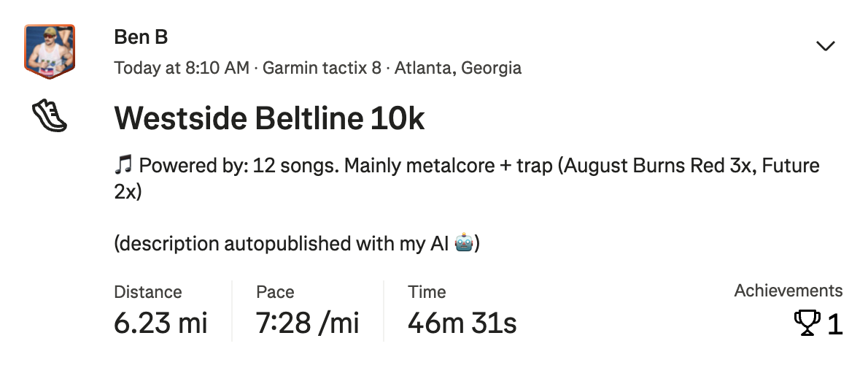Select the 6.23 mi distance value

click(160, 323)
